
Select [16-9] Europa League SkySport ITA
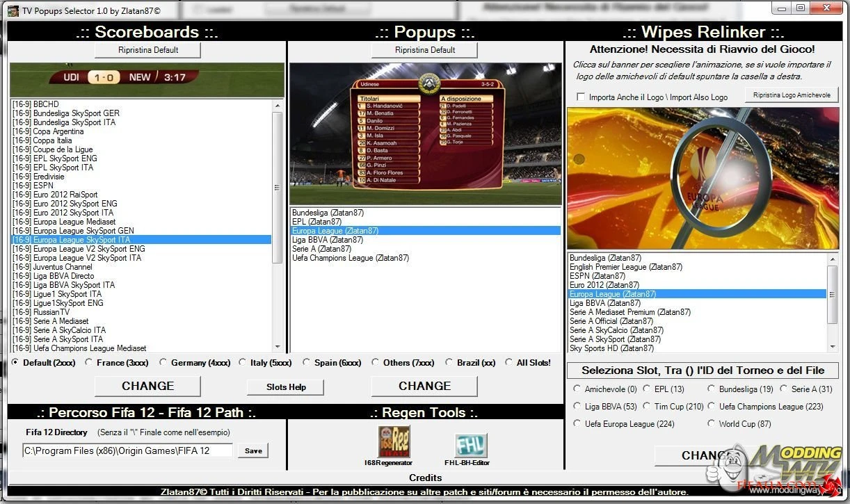[x=142, y=240]
